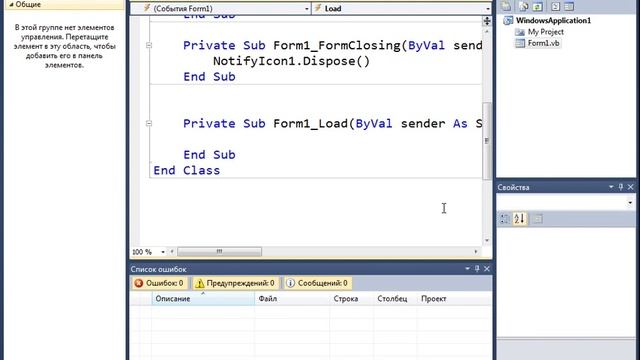
Task: Open the Свойства panel window options arrow
Action: click(611, 187)
